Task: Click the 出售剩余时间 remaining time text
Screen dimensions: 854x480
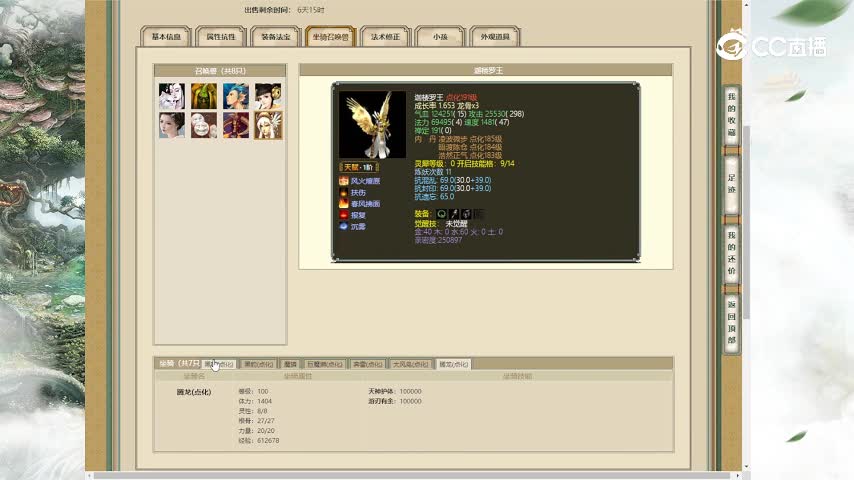Action: click(x=284, y=10)
